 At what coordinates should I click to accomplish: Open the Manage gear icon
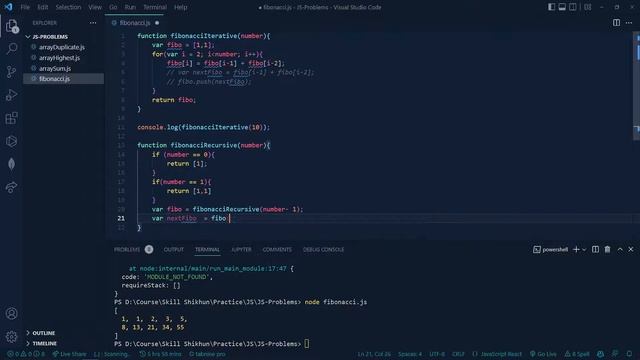12,337
